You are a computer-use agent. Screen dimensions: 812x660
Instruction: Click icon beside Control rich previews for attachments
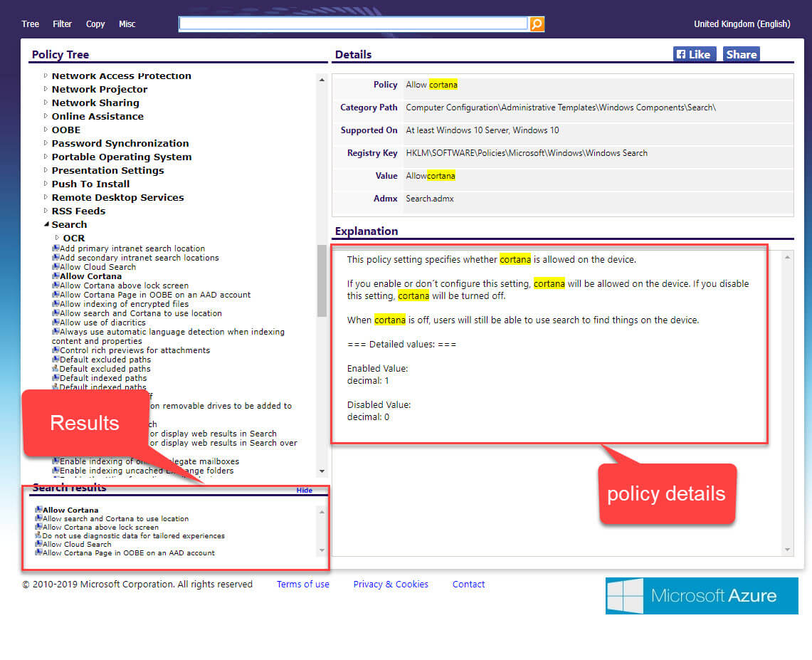pyautogui.click(x=56, y=350)
